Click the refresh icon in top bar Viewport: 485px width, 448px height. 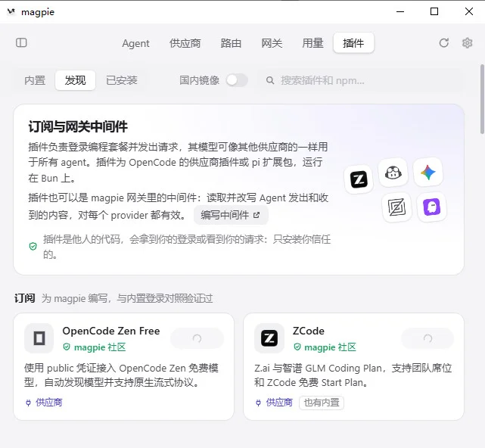point(444,43)
